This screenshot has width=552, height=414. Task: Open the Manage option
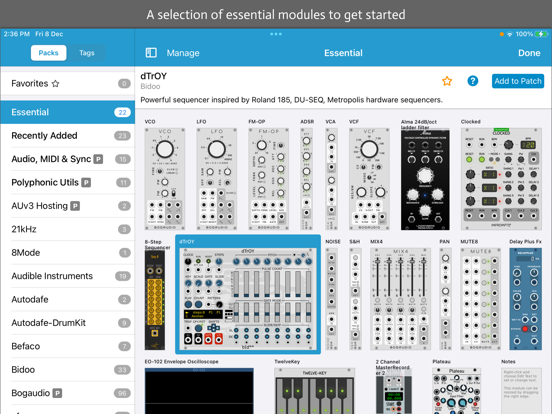pos(183,53)
